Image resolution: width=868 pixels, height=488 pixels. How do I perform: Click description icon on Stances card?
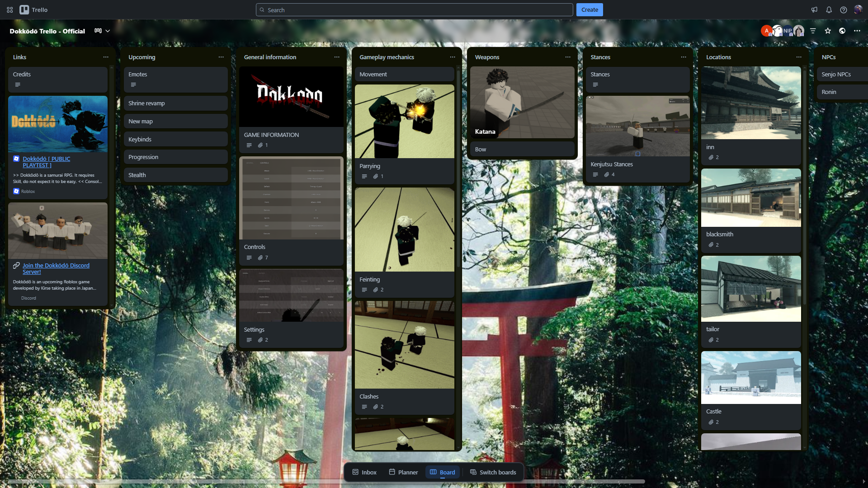pos(595,84)
